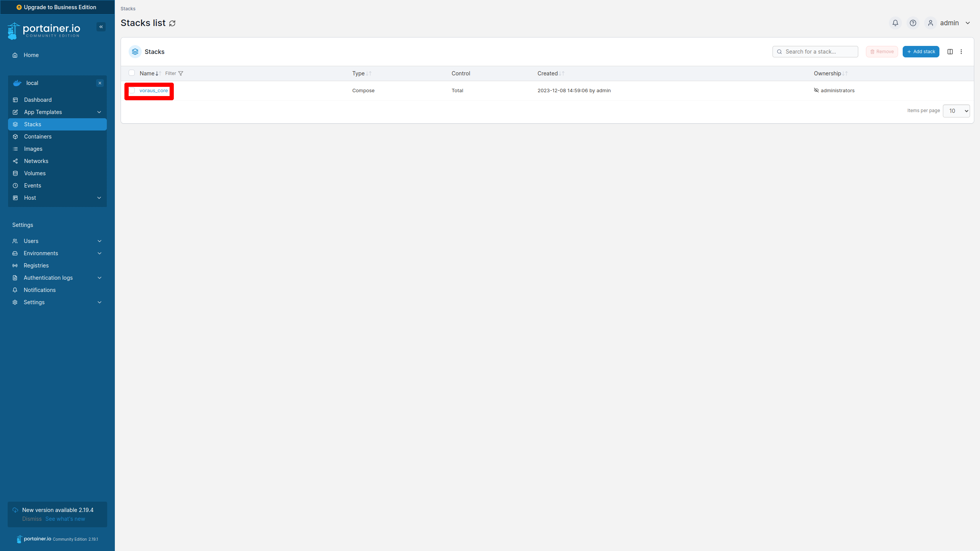This screenshot has height=551, width=980.
Task: Open table column visibility settings icon
Action: point(950,52)
